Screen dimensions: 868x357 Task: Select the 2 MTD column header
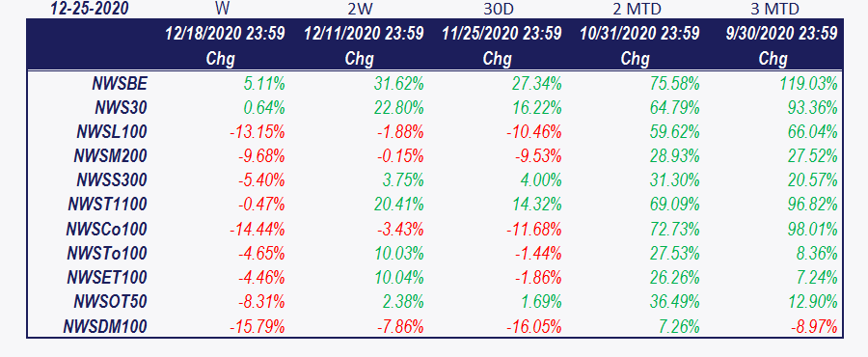(x=636, y=9)
